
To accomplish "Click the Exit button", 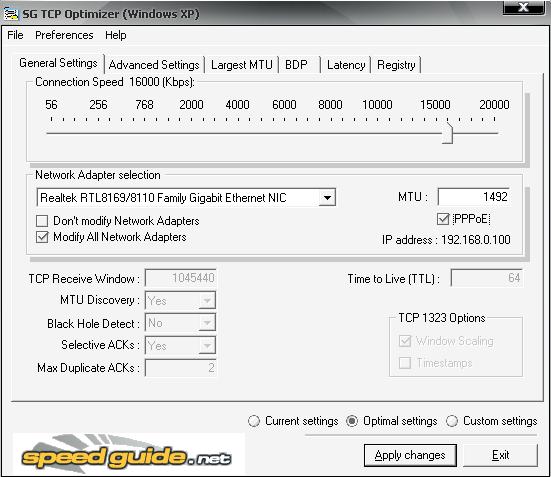I will point(500,455).
